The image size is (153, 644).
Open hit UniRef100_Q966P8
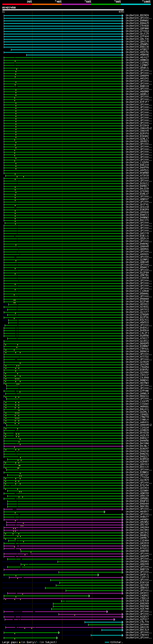click(137, 76)
